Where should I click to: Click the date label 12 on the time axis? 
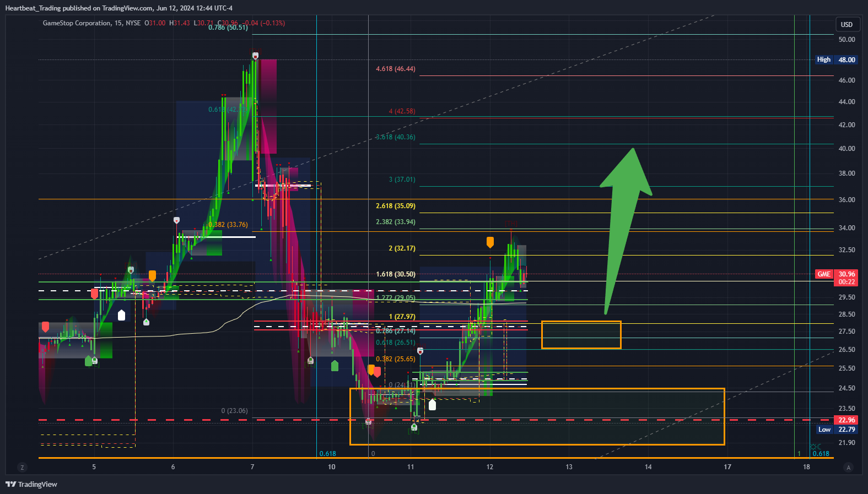coord(490,467)
